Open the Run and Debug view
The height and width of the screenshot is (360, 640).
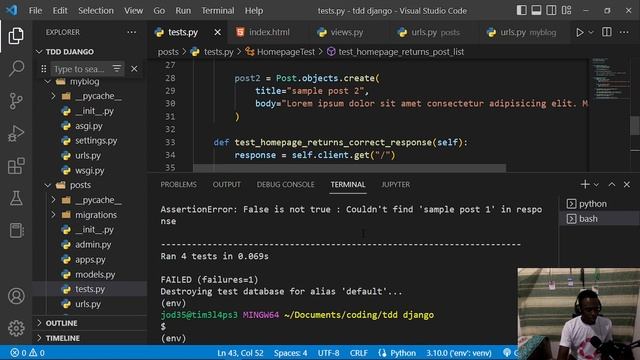tap(16, 133)
